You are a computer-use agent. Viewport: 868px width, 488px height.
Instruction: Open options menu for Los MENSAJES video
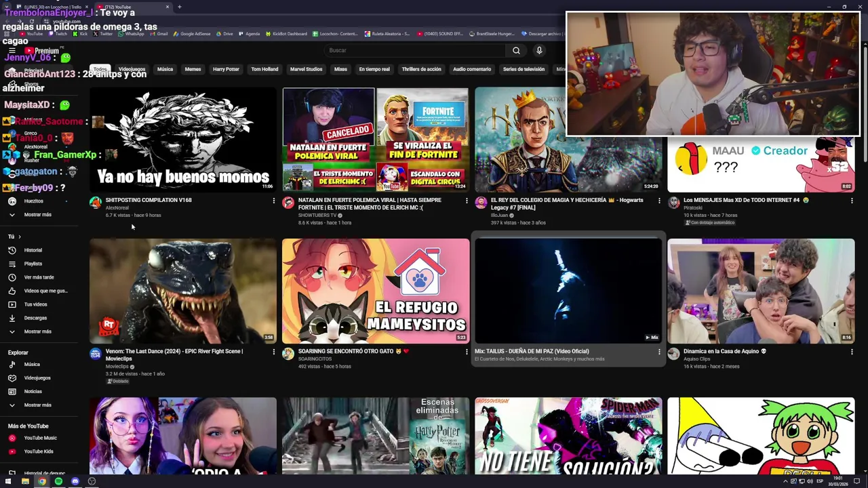pyautogui.click(x=852, y=201)
